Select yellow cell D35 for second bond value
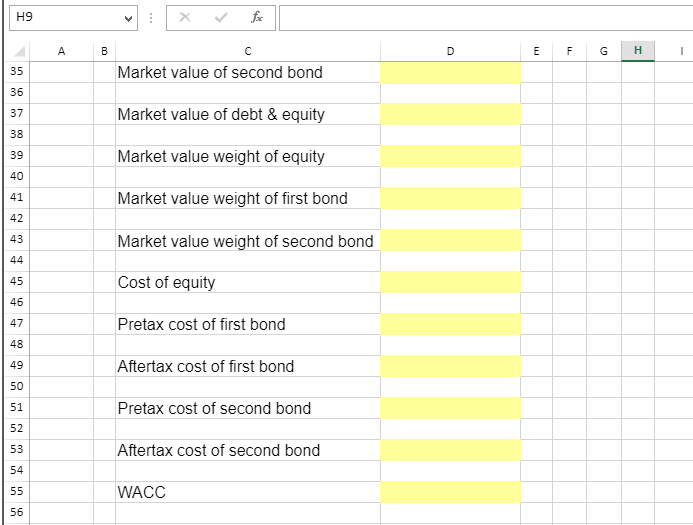The image size is (693, 525). pyautogui.click(x=450, y=72)
